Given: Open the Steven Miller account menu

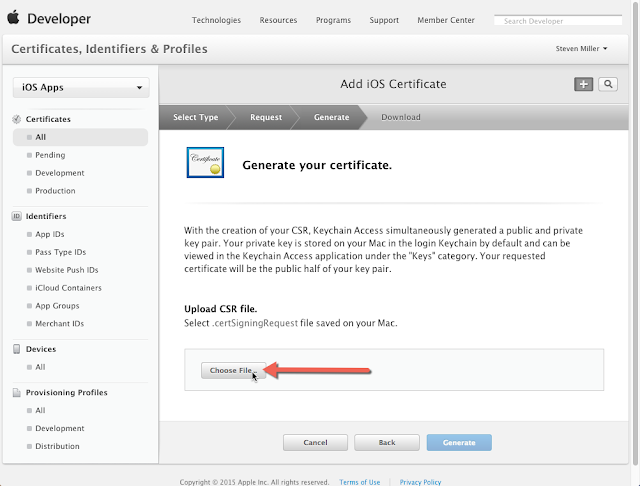Looking at the screenshot, I should point(581,49).
